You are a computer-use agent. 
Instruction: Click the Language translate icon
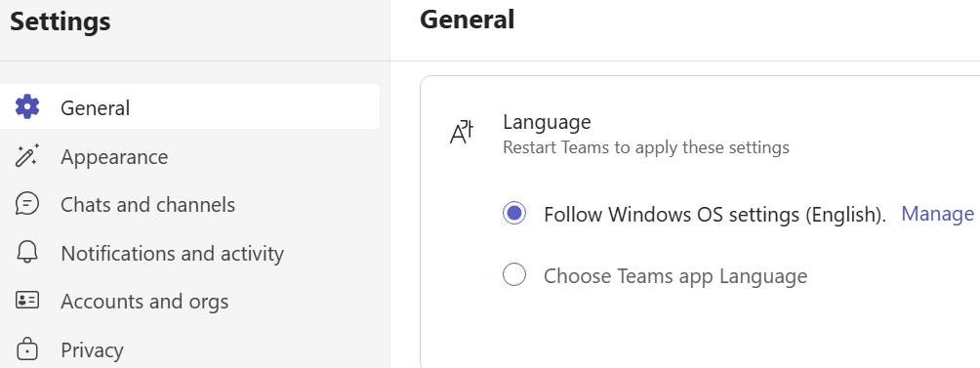[462, 133]
